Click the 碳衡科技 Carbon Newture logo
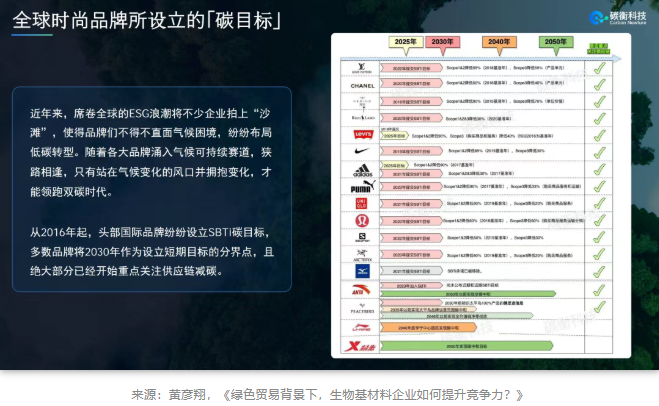659x406 pixels. pos(617,18)
